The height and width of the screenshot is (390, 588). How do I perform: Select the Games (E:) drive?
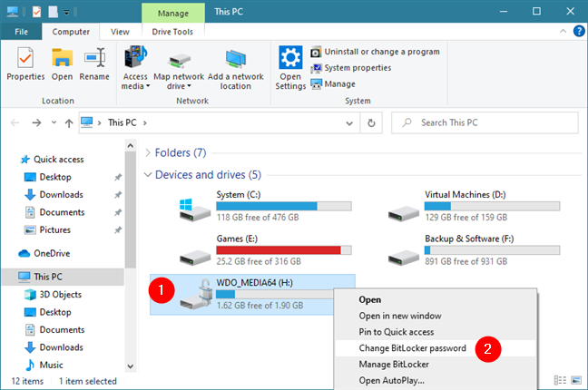266,250
